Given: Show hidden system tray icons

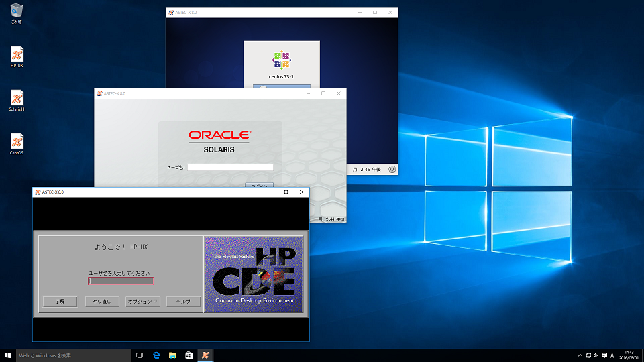Looking at the screenshot, I should pos(580,355).
